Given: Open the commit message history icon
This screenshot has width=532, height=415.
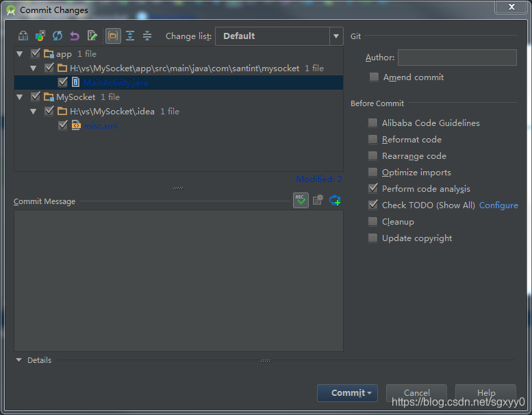Looking at the screenshot, I should [318, 200].
